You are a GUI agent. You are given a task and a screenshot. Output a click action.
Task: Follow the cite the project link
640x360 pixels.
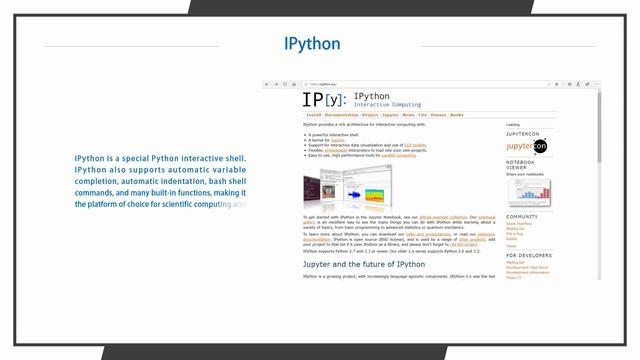coord(464,244)
